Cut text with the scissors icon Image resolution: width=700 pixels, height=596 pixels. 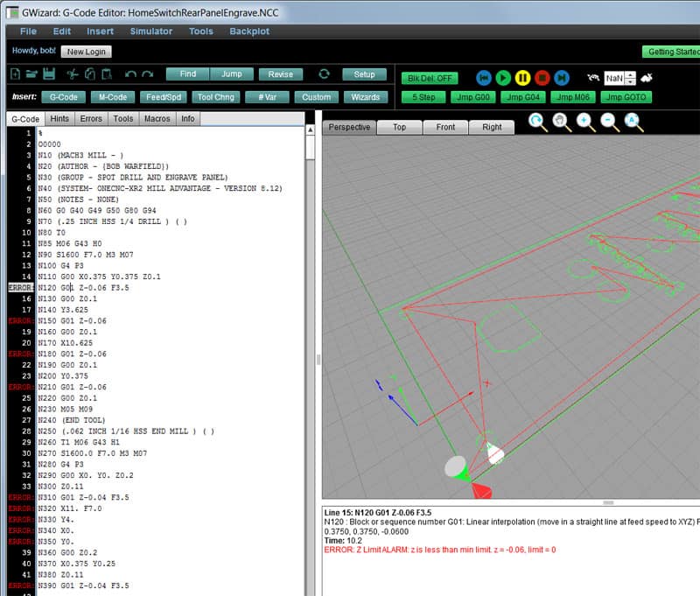72,74
